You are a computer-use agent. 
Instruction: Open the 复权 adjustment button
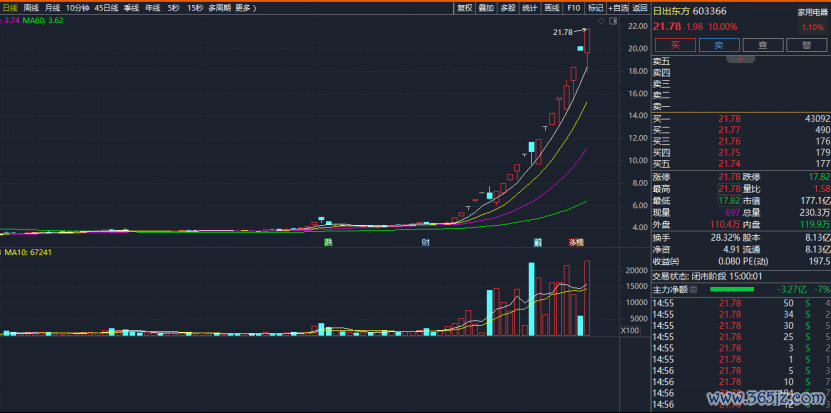(x=465, y=8)
